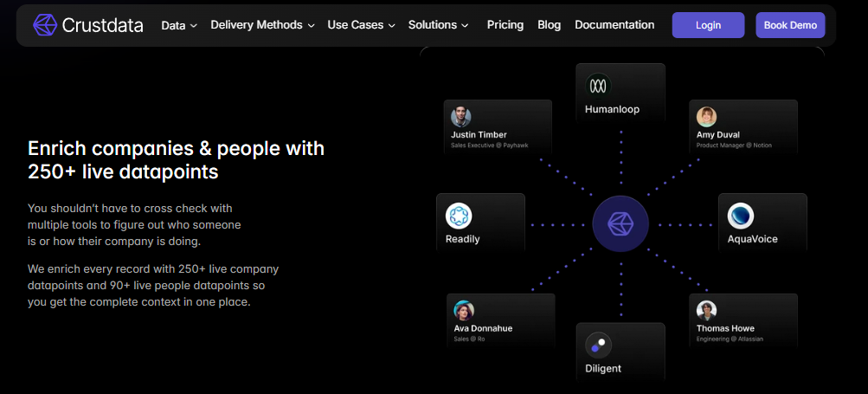Screen dimensions: 868x394
Task: Go to the Pricing page
Action: [505, 25]
